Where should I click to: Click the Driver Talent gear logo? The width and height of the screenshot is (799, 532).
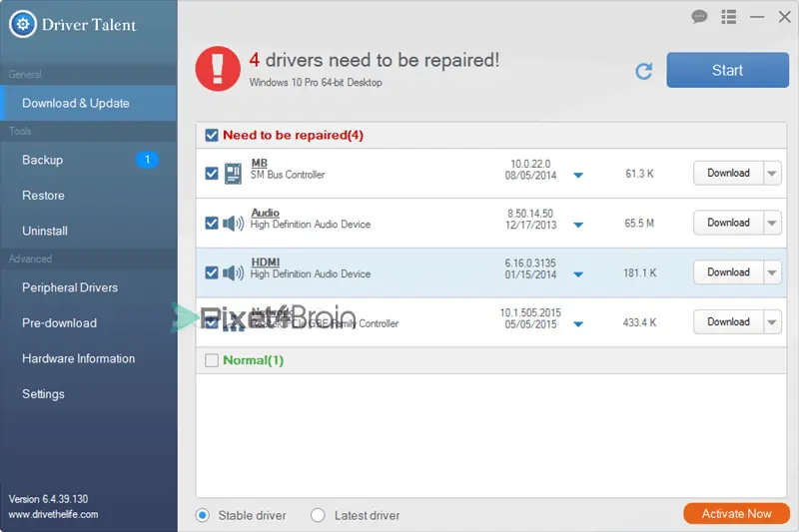pyautogui.click(x=22, y=24)
